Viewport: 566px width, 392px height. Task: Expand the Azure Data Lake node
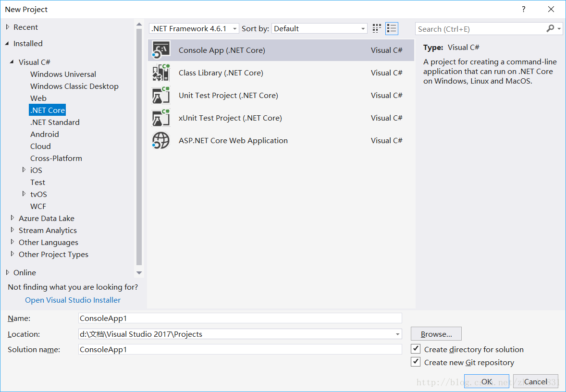[x=12, y=218]
